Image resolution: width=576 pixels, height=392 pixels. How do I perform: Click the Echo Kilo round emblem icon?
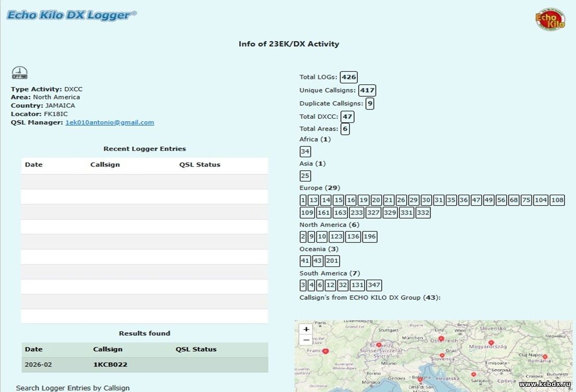[550, 19]
